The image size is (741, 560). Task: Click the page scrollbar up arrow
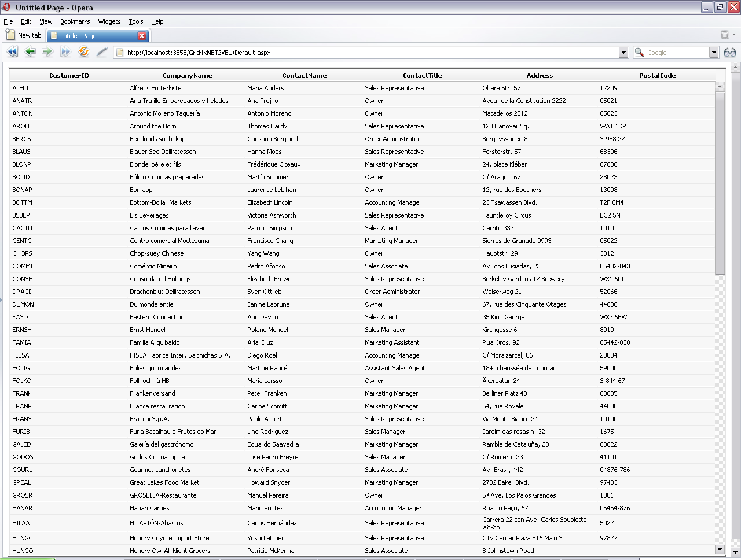click(736, 67)
